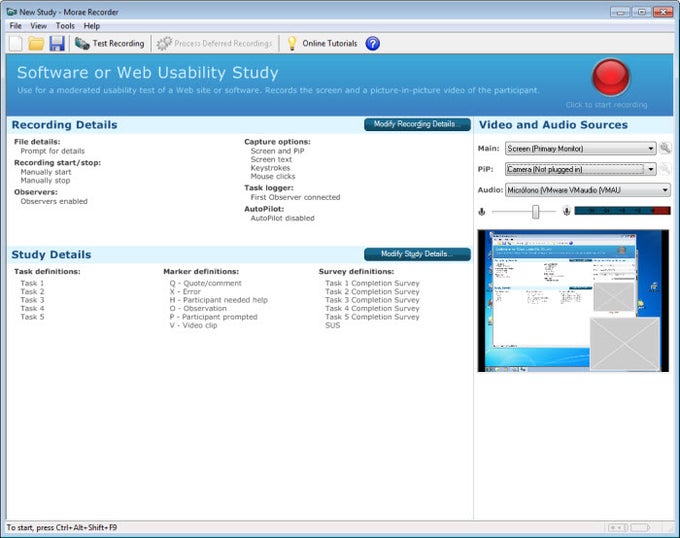680x538 pixels.
Task: Click 'SUS' survey definition
Action: click(333, 325)
